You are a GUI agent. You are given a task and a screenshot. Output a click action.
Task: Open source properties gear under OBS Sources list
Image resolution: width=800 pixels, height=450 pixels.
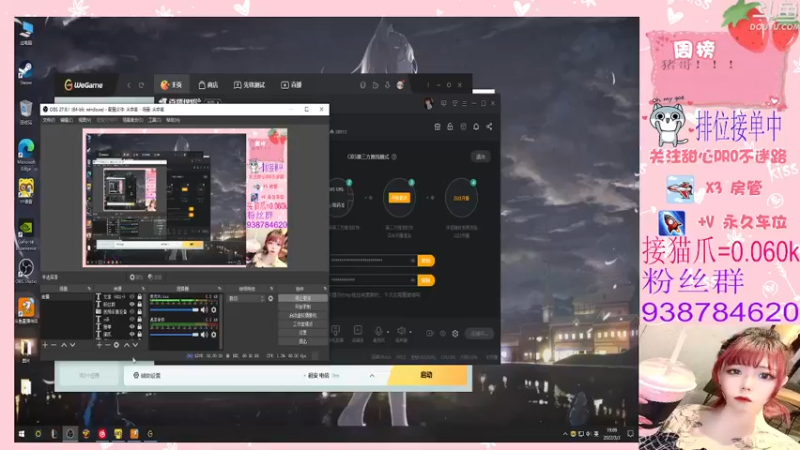point(116,345)
